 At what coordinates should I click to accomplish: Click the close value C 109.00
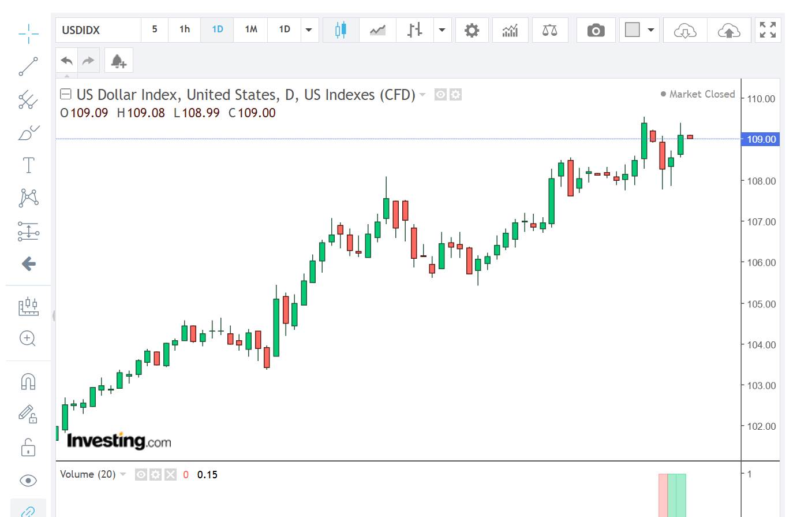[x=252, y=113]
